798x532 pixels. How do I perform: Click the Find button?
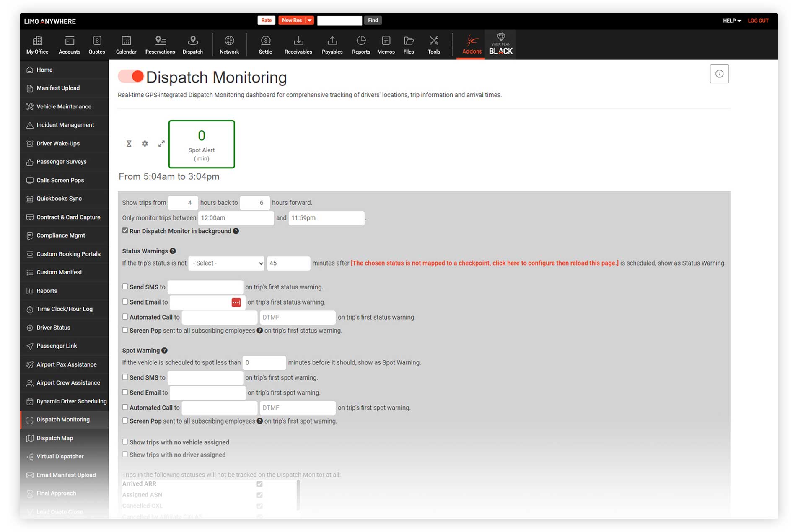pyautogui.click(x=373, y=21)
